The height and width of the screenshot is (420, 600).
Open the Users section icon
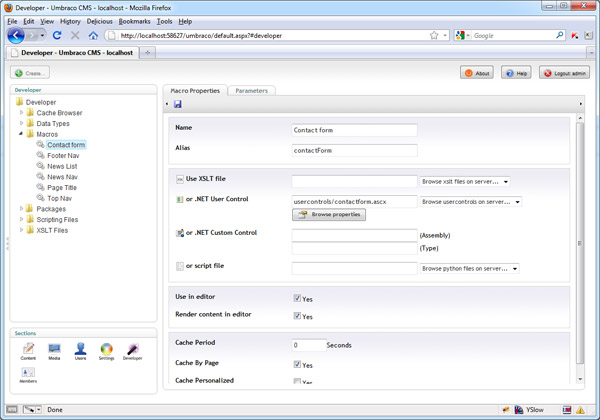(80, 351)
